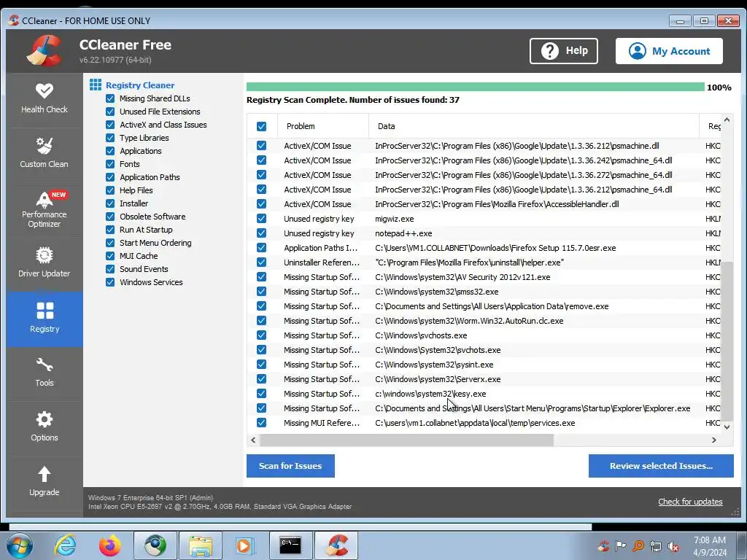Image resolution: width=747 pixels, height=560 pixels.
Task: Uncheck Windows Services
Action: [110, 282]
